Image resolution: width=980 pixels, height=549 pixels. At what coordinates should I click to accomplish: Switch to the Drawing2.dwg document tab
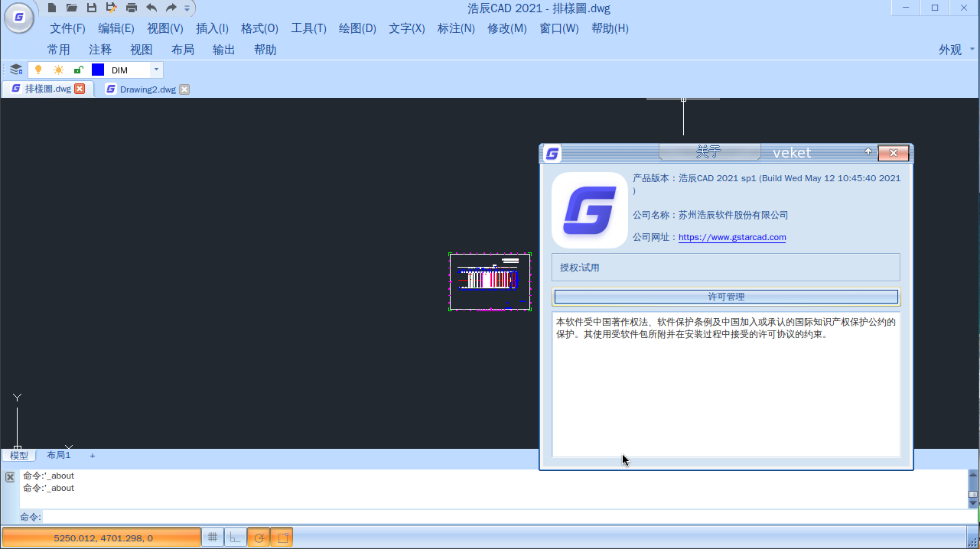point(148,89)
